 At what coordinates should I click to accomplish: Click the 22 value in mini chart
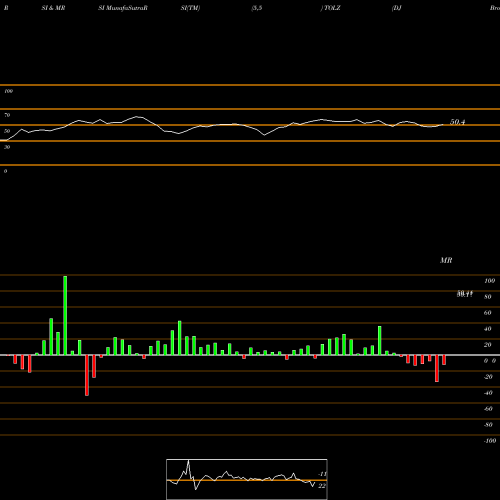coord(322,486)
